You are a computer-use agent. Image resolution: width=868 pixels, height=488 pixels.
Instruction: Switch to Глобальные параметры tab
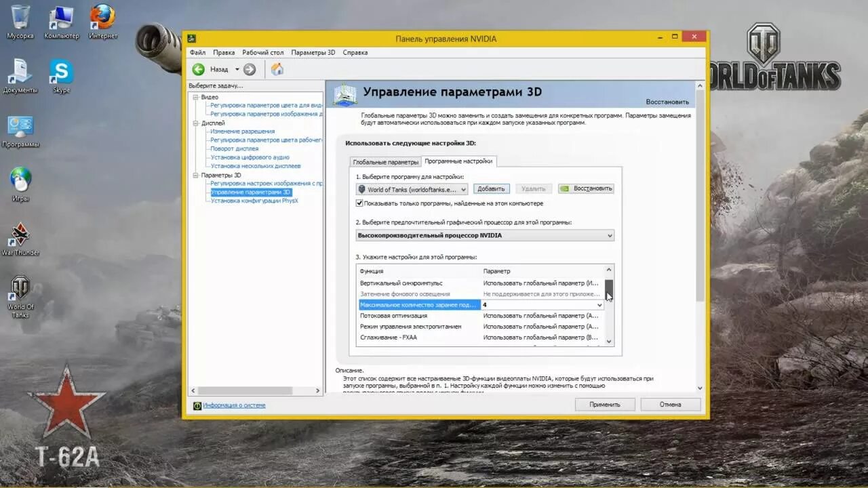point(386,162)
